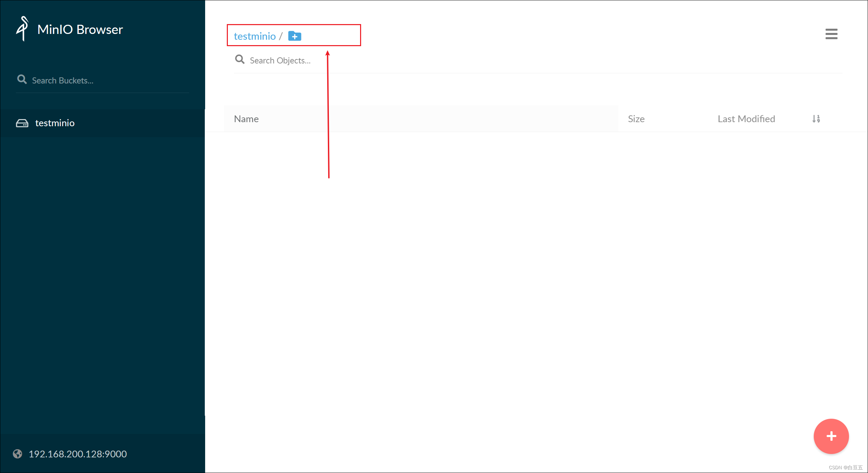Open the hamburger menu icon

click(x=831, y=34)
